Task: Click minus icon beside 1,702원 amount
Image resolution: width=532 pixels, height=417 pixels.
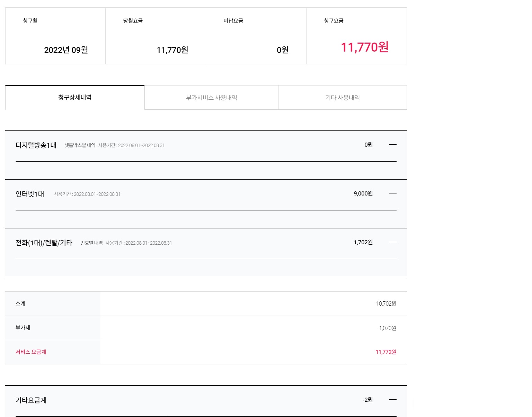Action: tap(393, 242)
